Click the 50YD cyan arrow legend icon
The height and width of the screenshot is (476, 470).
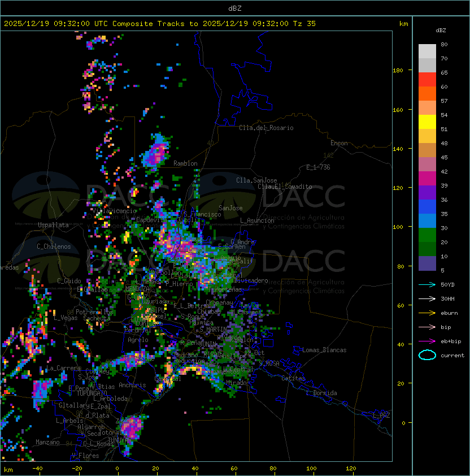427,285
